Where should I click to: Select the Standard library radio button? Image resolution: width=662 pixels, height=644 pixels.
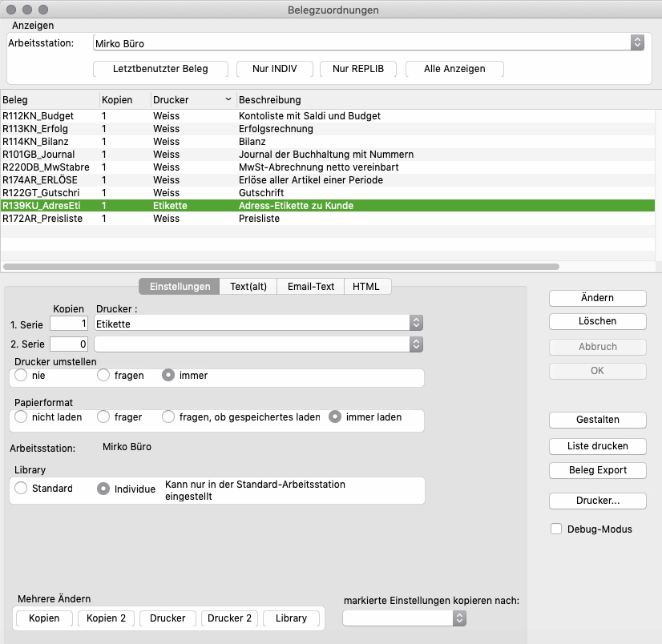point(21,489)
